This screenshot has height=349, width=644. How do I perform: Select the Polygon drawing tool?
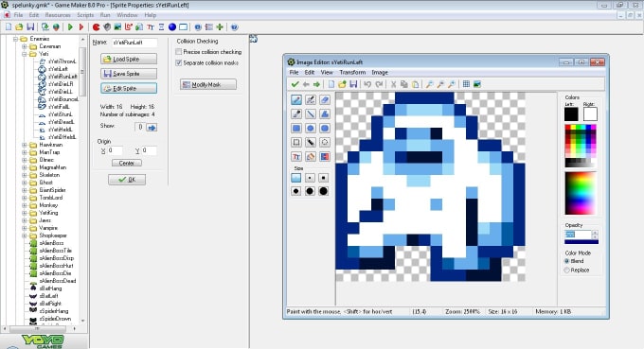325,114
